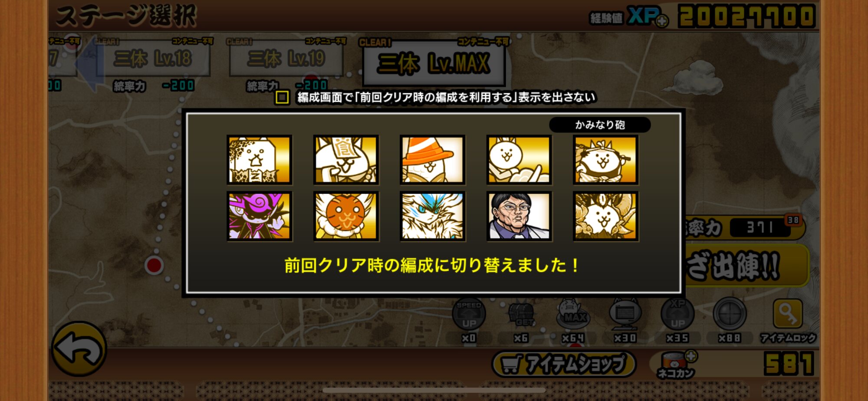Check 表示を出さない checkbox
Viewport: 868px width, 401px height.
pos(282,97)
